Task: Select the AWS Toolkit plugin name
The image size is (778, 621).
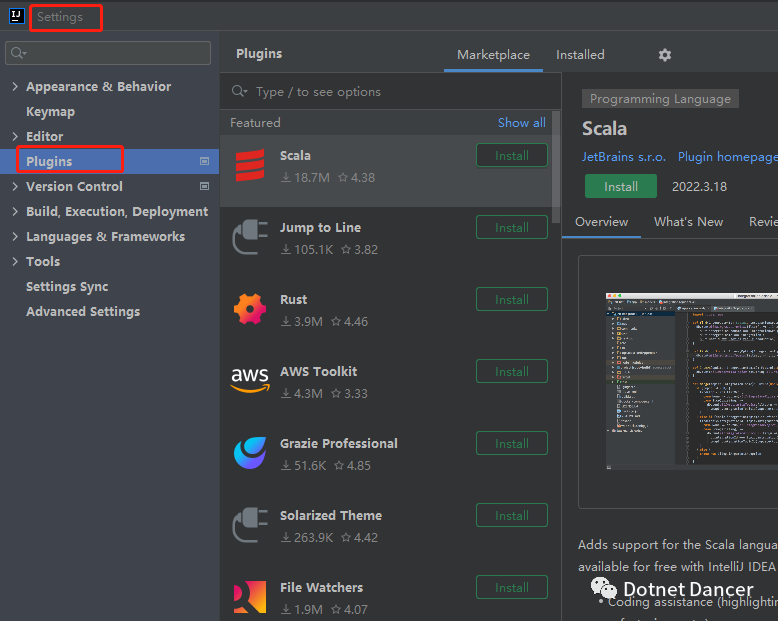Action: (319, 372)
